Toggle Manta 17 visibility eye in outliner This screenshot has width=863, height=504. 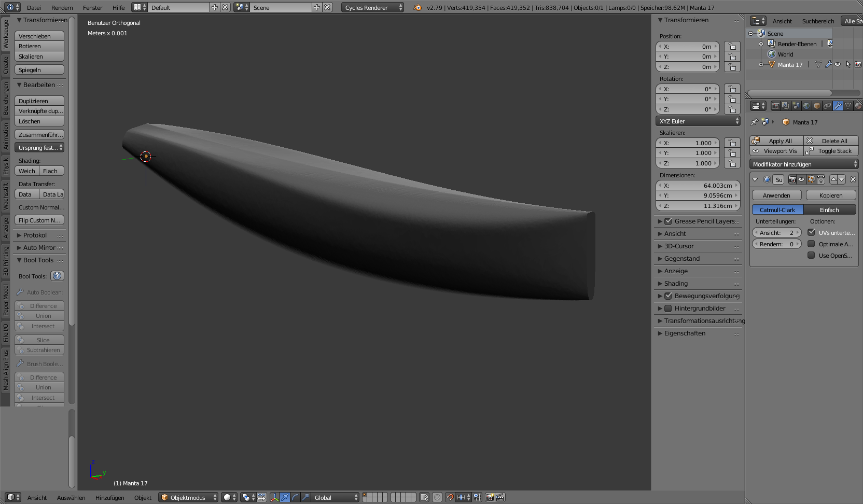(x=838, y=65)
